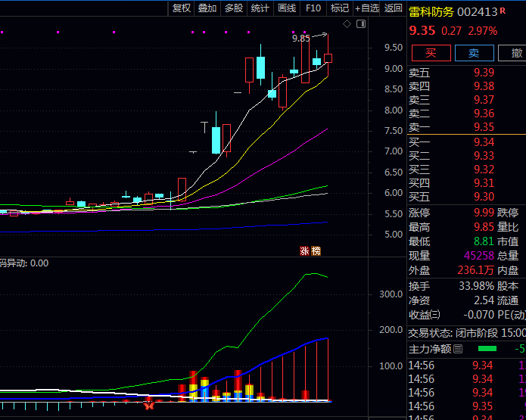The width and height of the screenshot is (526, 420).
Task: Open F10 company information
Action: tap(313, 8)
